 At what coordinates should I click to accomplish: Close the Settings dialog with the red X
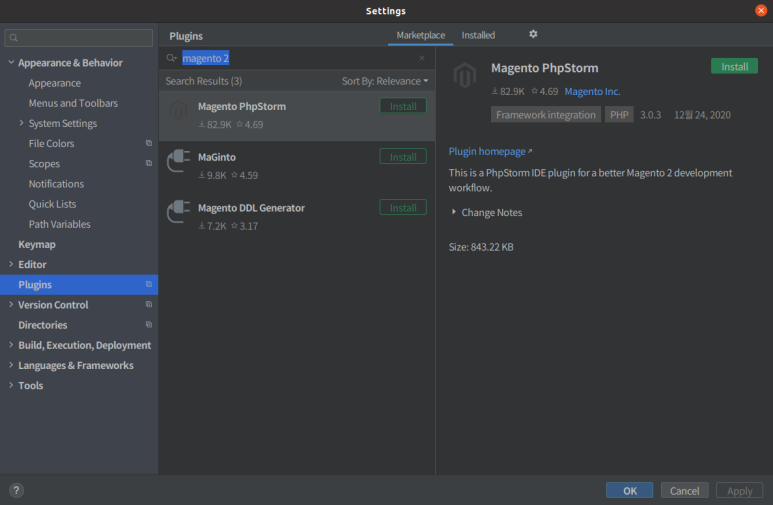point(761,10)
